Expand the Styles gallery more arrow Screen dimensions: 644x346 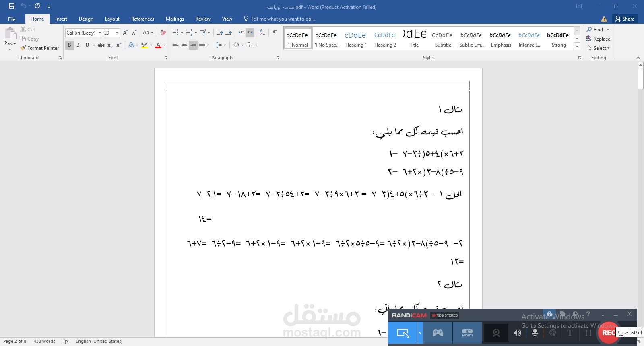577,47
